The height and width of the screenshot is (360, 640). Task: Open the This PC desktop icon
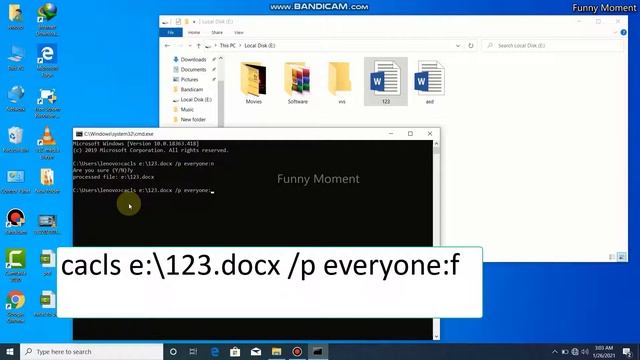point(16,58)
